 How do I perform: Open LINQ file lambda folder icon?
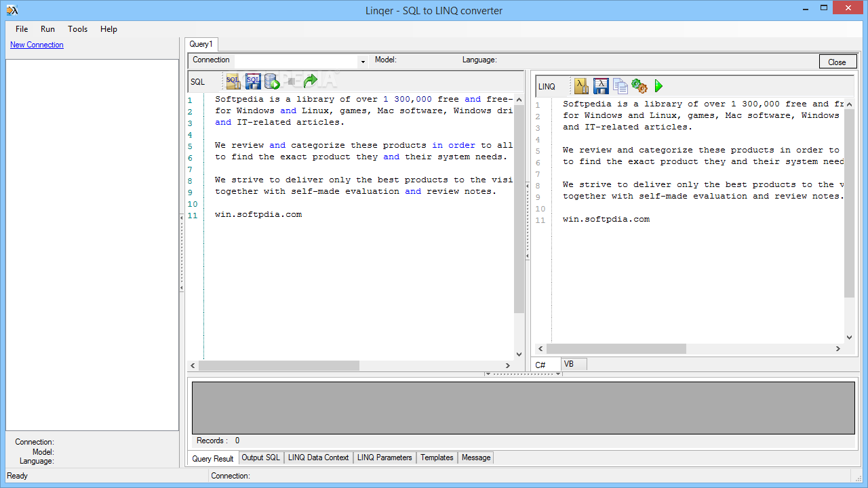pyautogui.click(x=582, y=86)
